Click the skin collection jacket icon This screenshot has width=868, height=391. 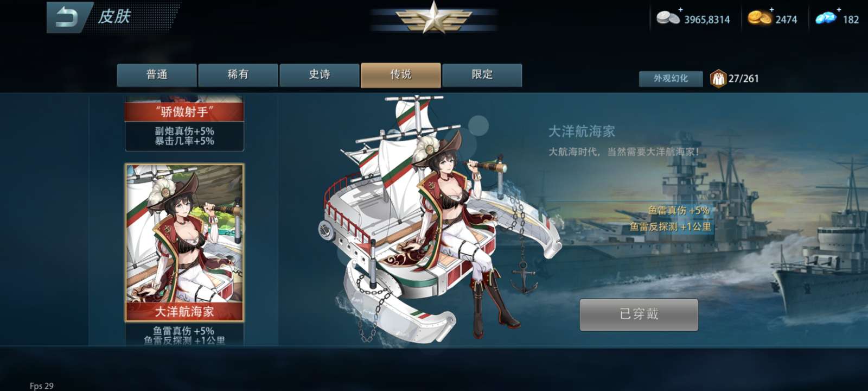[718, 79]
